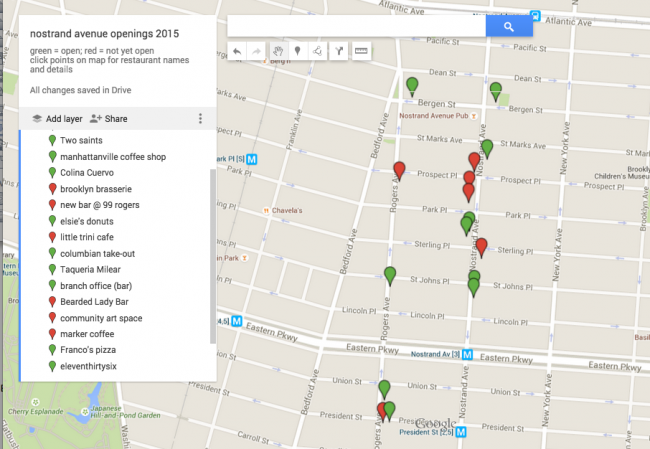Open the three-dot map options menu

click(x=200, y=119)
